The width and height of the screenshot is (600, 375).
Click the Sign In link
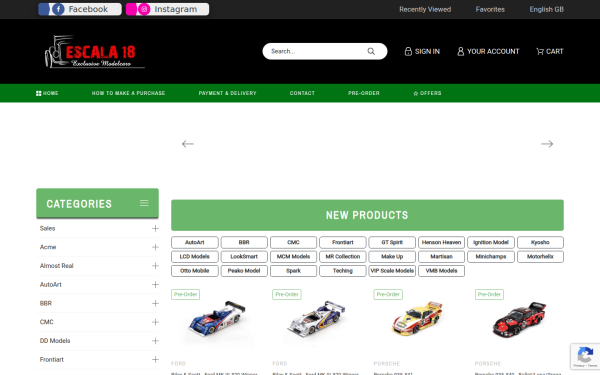coord(422,51)
